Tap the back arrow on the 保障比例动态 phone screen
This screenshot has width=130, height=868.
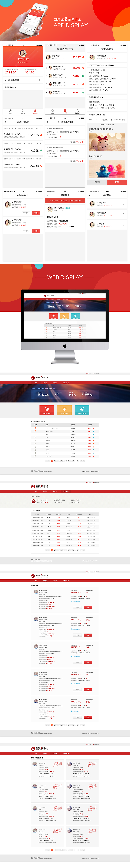click(5, 122)
